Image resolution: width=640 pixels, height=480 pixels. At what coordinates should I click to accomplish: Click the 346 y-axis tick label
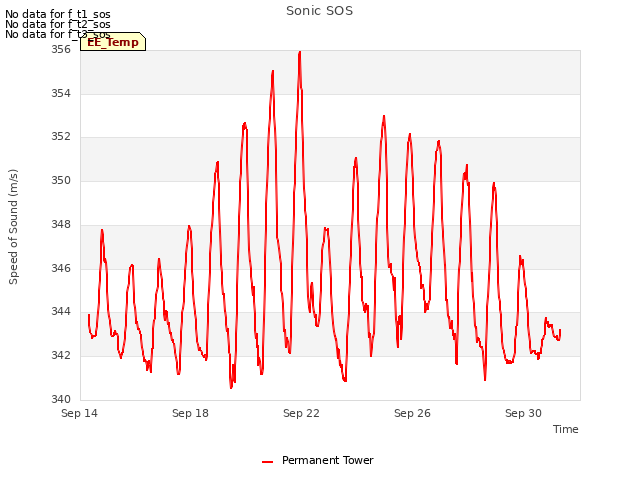coord(61,268)
